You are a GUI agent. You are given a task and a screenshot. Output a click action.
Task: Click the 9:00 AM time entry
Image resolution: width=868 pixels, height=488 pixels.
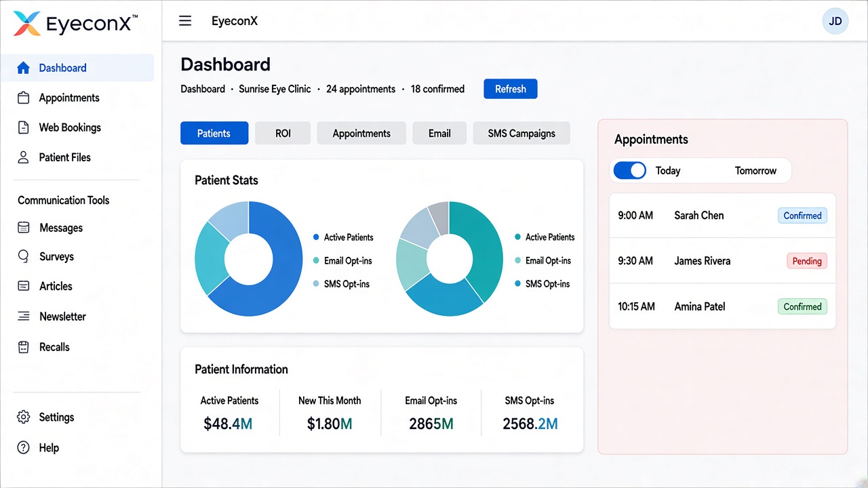click(635, 216)
